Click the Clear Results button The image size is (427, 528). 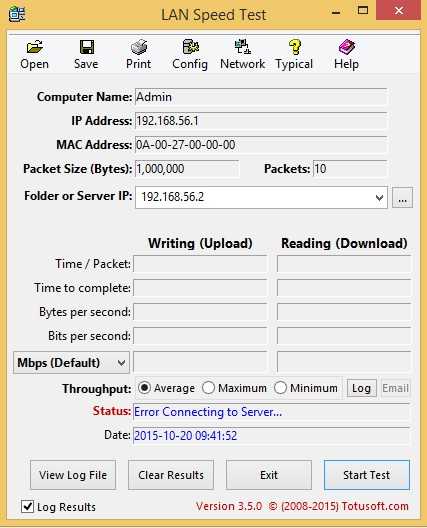(x=171, y=475)
